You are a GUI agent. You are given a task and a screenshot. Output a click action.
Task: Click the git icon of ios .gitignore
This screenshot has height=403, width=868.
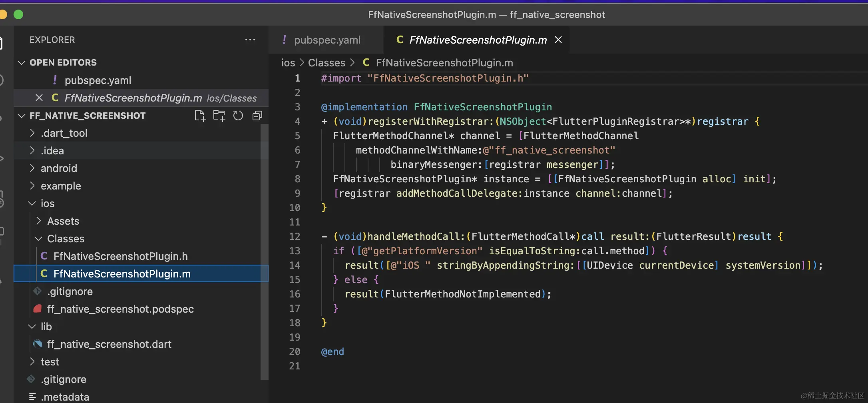(38, 291)
